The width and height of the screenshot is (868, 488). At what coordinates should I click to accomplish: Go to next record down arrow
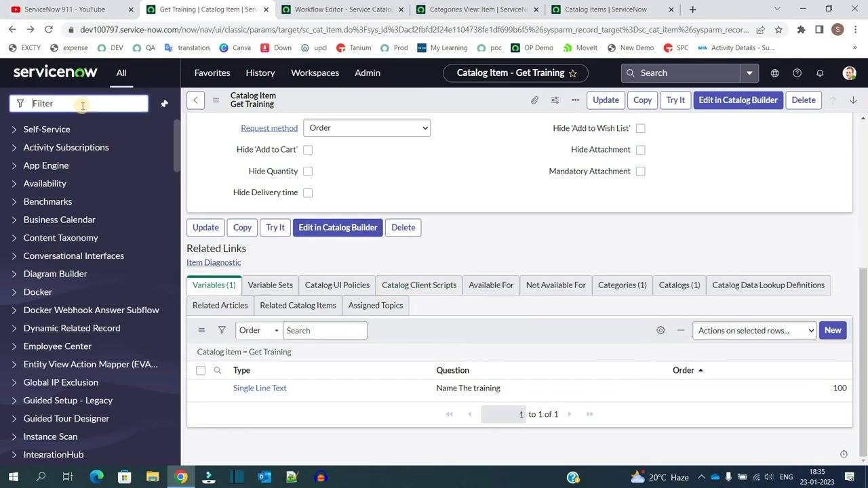tap(853, 100)
